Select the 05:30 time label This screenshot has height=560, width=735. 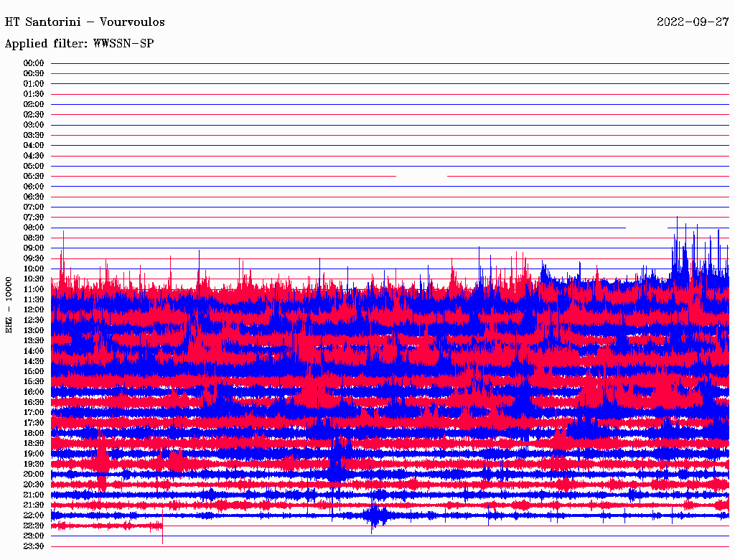[x=34, y=176]
